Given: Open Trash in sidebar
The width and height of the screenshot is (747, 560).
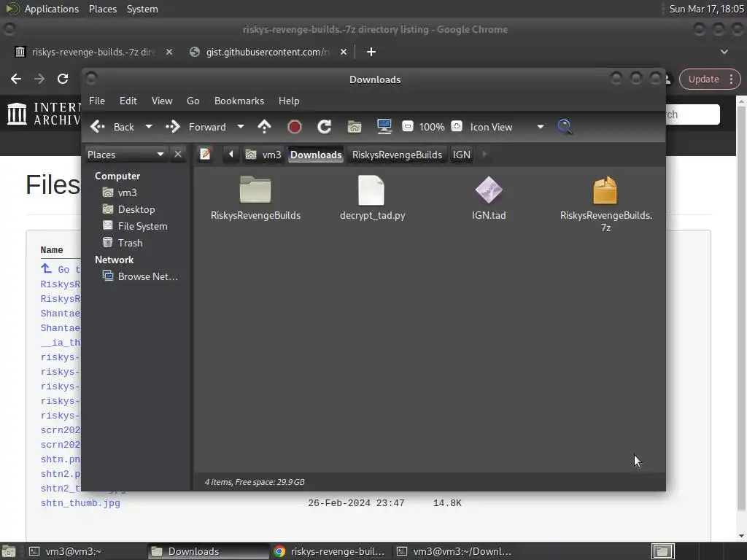Looking at the screenshot, I should [x=130, y=243].
